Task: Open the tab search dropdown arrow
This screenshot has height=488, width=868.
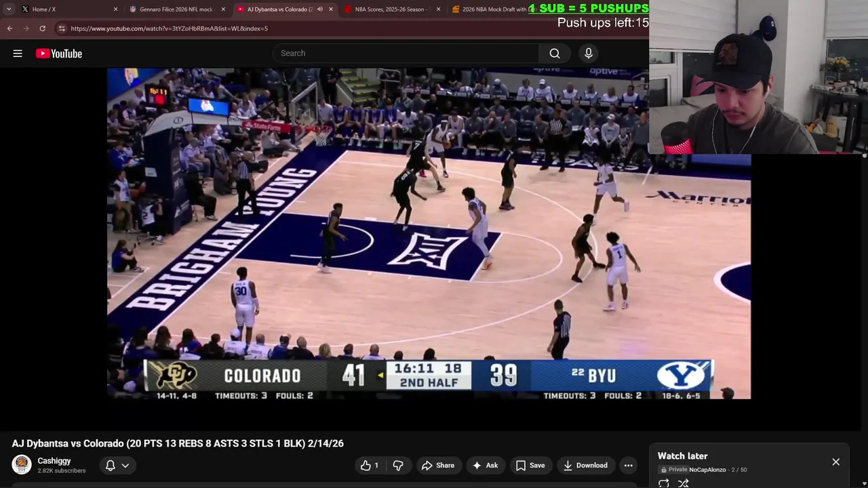Action: point(9,9)
